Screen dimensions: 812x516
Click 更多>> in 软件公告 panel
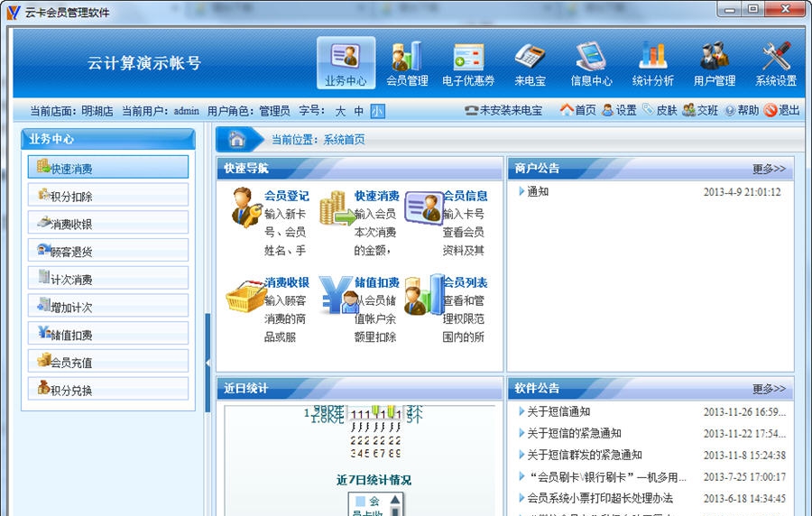(x=769, y=389)
